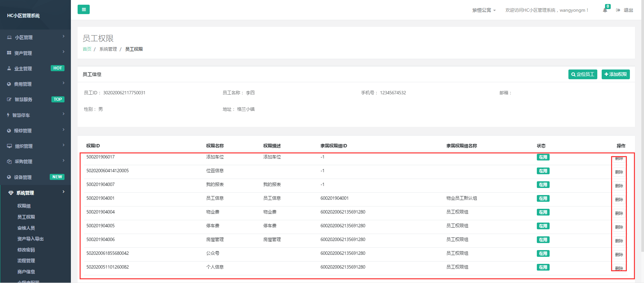
Task: Select permission ID 500201904001
Action: tap(100, 198)
